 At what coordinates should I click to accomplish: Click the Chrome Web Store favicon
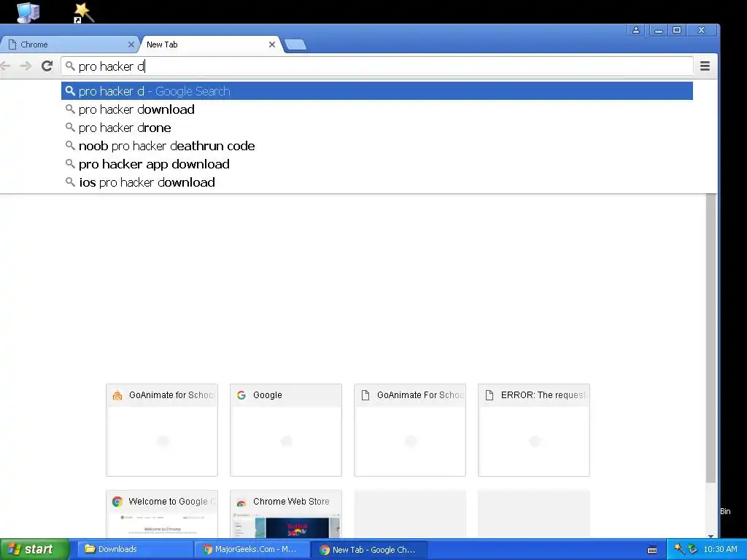241,502
